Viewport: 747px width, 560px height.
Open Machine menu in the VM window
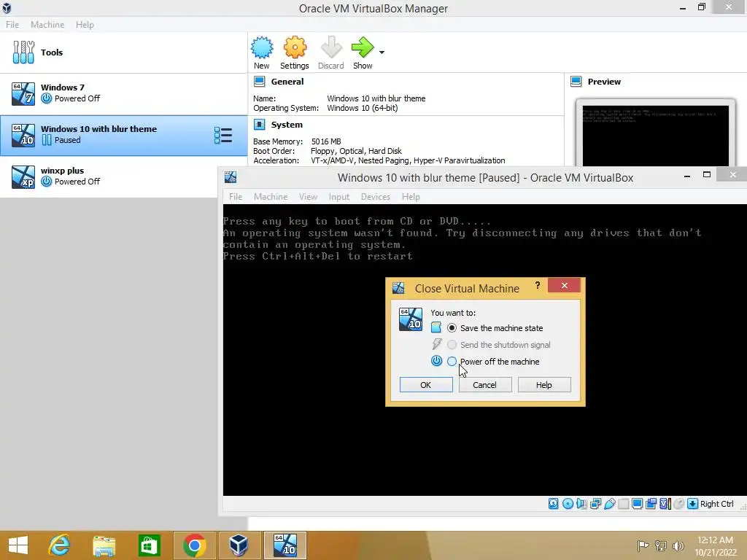271,197
